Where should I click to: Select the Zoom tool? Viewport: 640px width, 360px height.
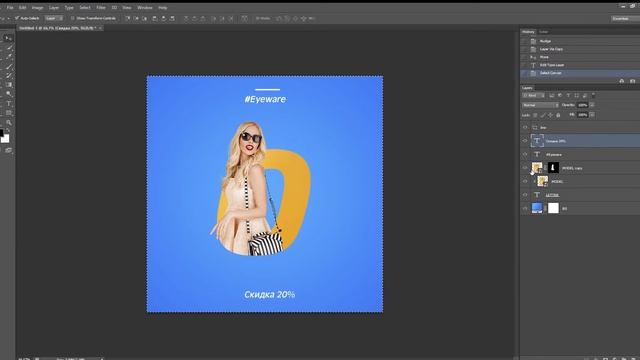9,123
